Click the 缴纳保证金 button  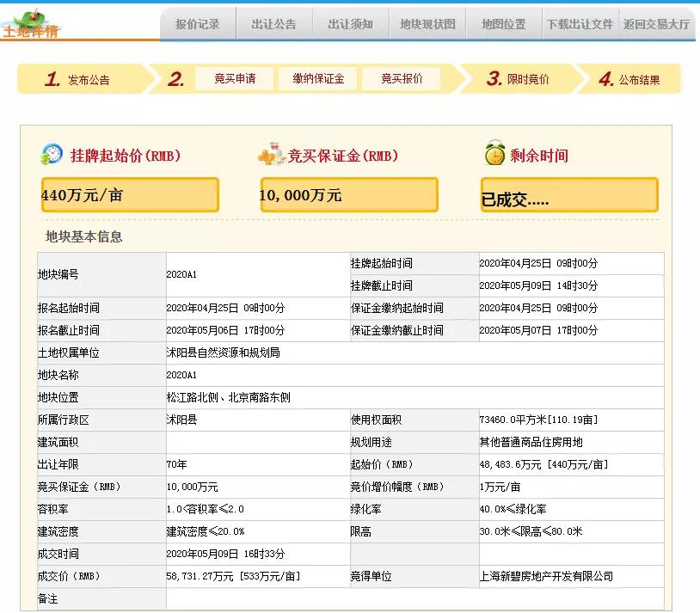click(x=319, y=78)
